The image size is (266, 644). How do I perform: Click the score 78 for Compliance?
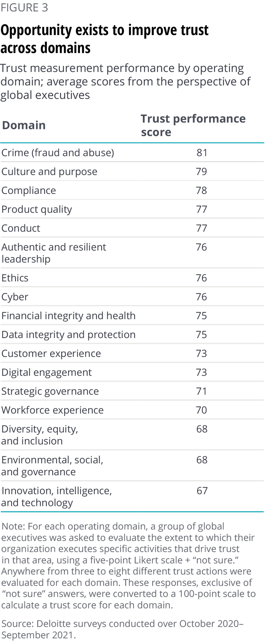point(201,190)
